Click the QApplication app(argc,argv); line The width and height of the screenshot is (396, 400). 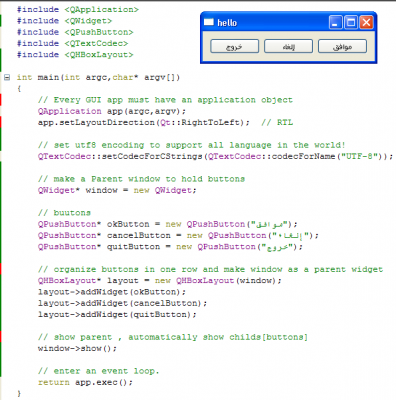pos(112,111)
